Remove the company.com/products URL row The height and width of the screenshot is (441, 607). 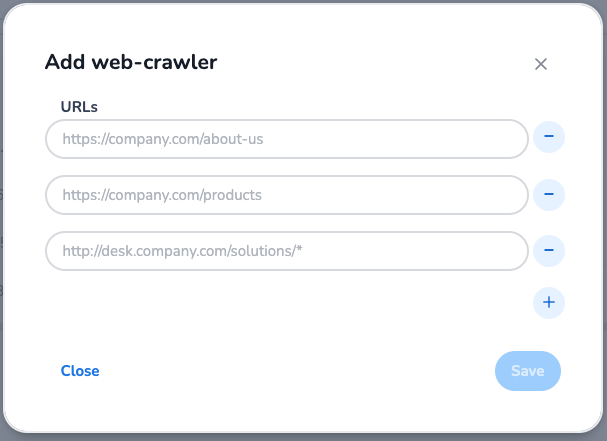549,194
